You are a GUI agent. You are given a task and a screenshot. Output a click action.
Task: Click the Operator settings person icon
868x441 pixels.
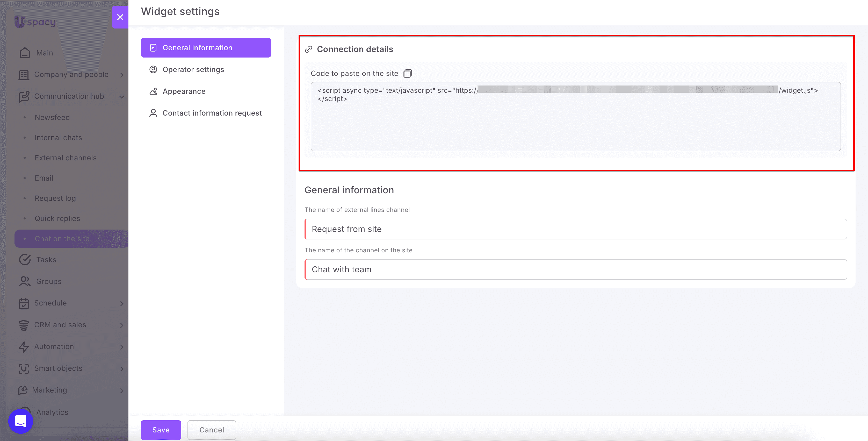point(153,69)
